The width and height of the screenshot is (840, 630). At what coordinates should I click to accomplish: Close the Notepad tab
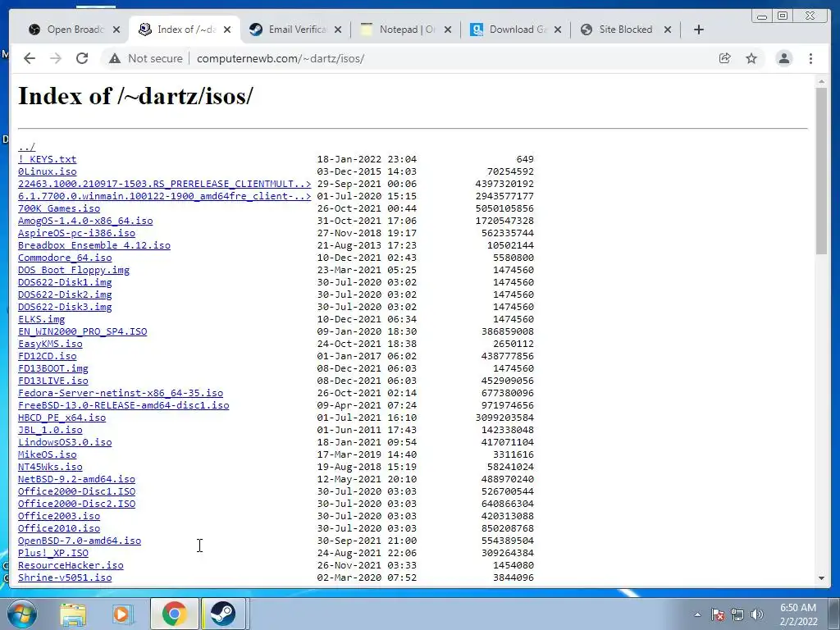click(x=448, y=30)
